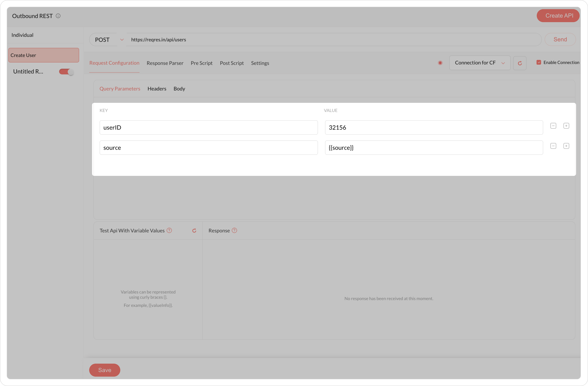Open help icon next to Response
The height and width of the screenshot is (386, 588).
(x=235, y=230)
